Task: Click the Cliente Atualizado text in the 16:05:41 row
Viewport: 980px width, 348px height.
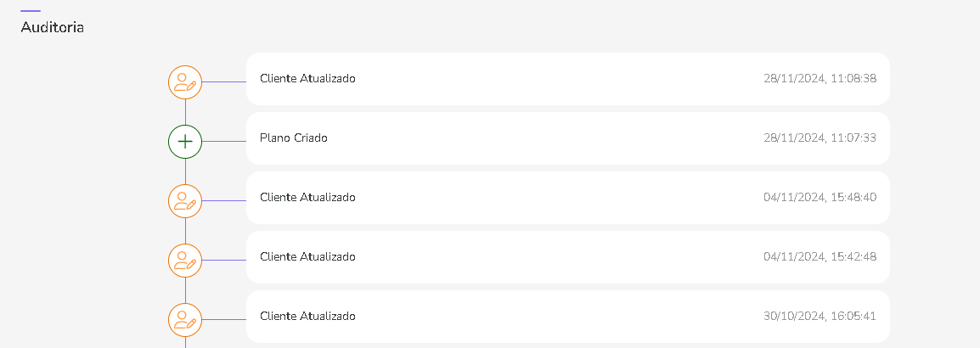Action: 307,317
